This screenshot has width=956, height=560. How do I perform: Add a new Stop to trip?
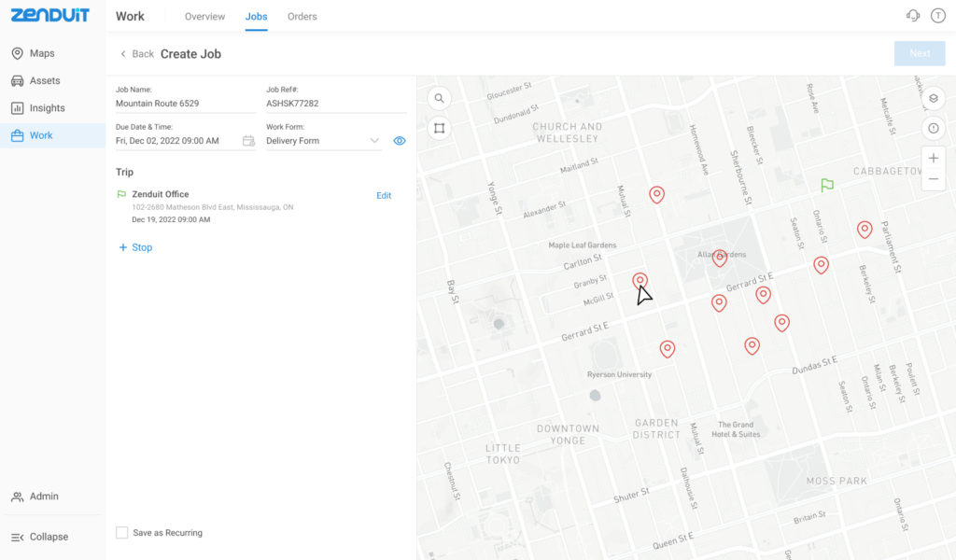click(135, 247)
